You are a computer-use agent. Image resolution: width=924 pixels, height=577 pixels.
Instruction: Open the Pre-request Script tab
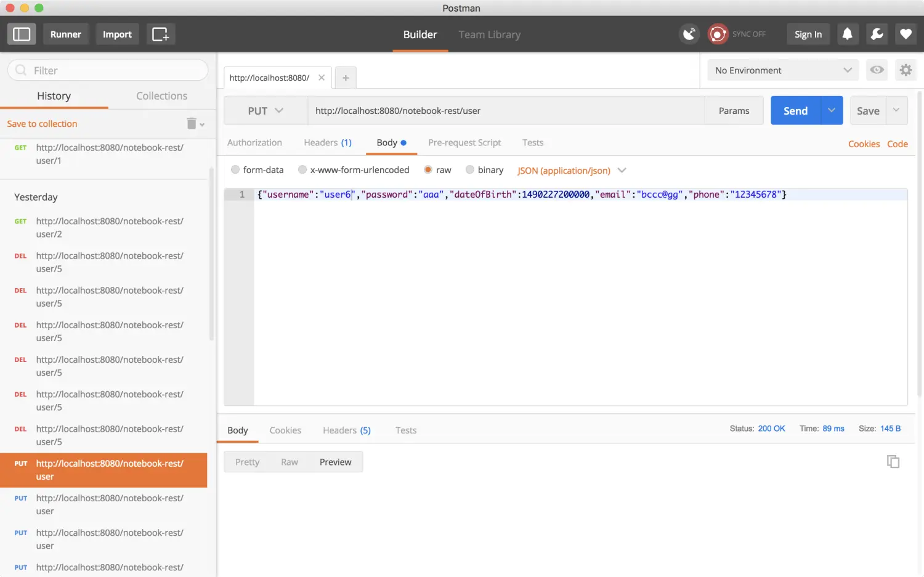(x=464, y=142)
